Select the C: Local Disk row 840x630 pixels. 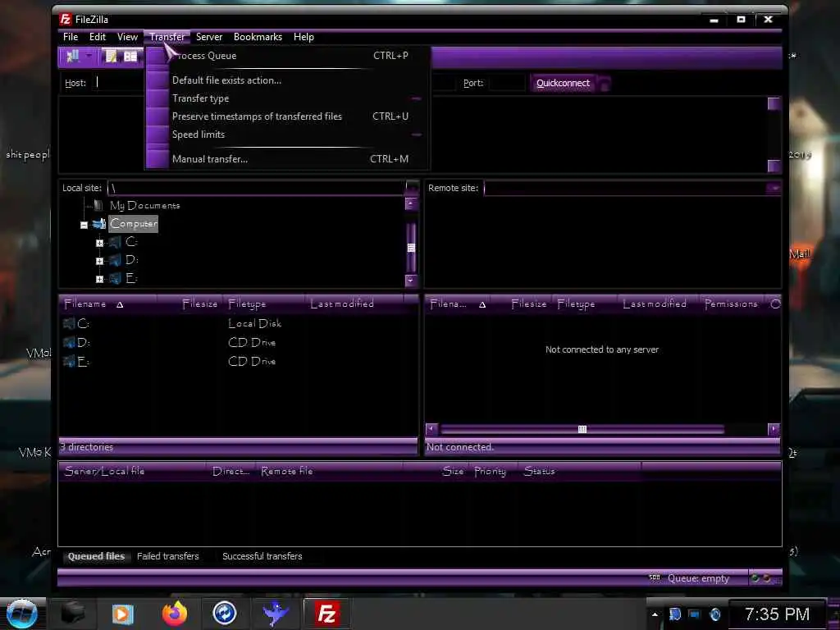click(238, 323)
